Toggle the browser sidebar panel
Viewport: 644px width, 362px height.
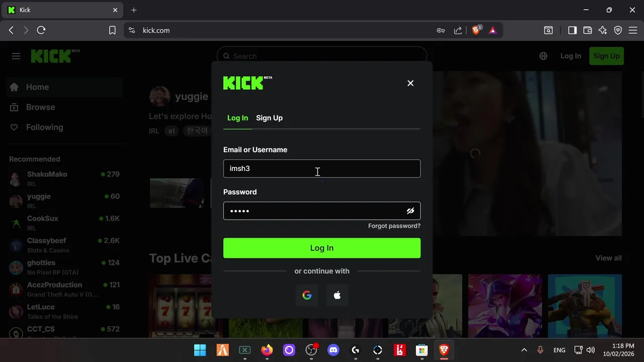572,30
